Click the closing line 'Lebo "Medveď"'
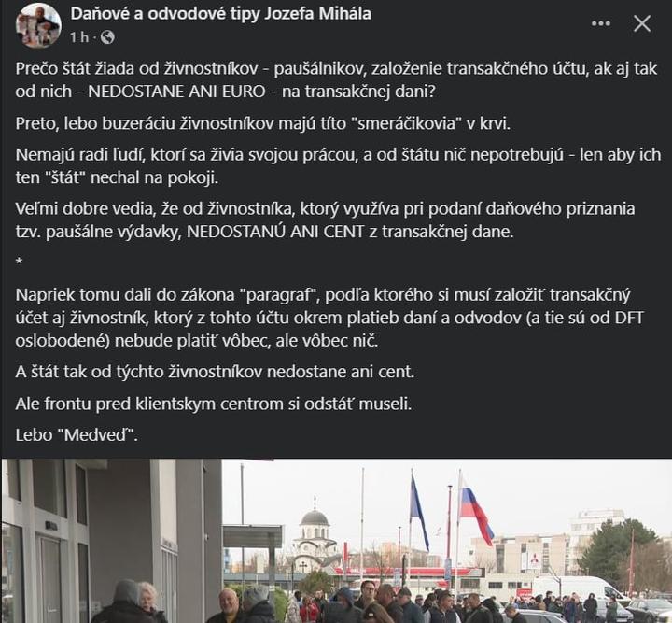672x623 pixels. (77, 435)
